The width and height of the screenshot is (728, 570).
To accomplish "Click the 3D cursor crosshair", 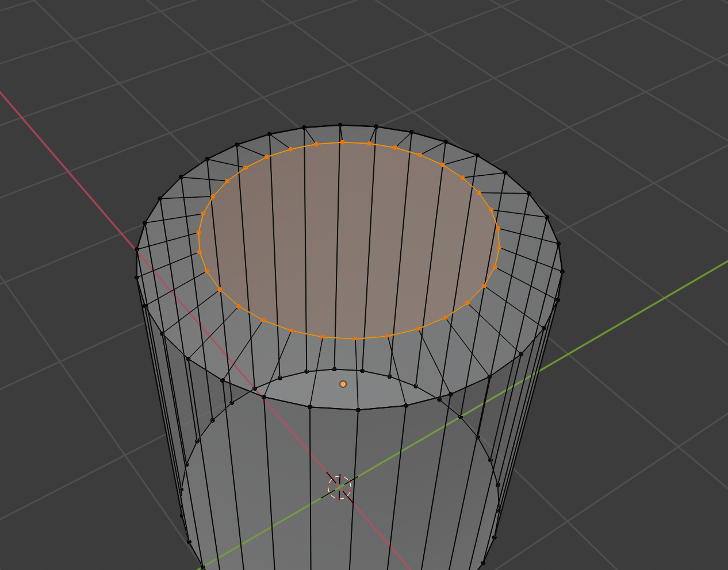I will pyautogui.click(x=339, y=487).
